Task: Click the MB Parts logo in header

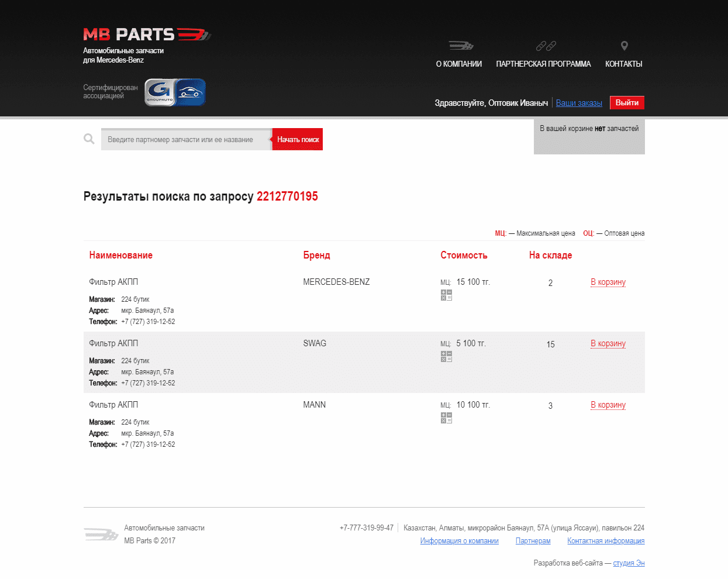Action: tap(147, 35)
